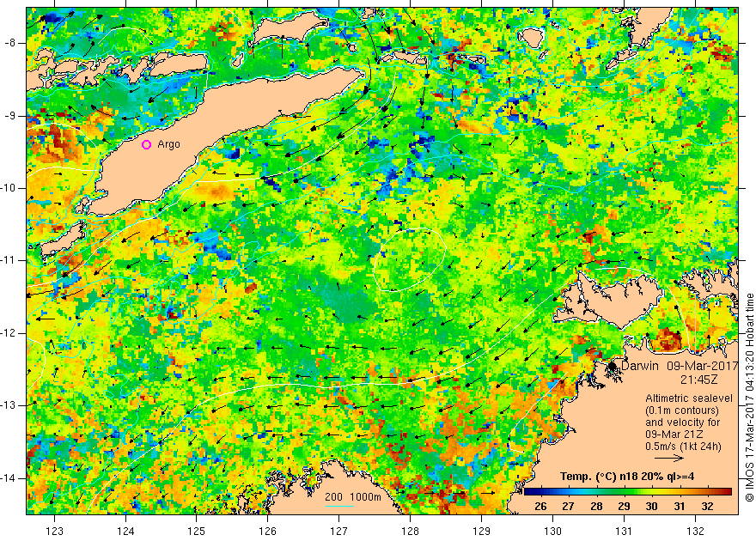Click color bar value '29'
The height and width of the screenshot is (541, 756).
[624, 507]
